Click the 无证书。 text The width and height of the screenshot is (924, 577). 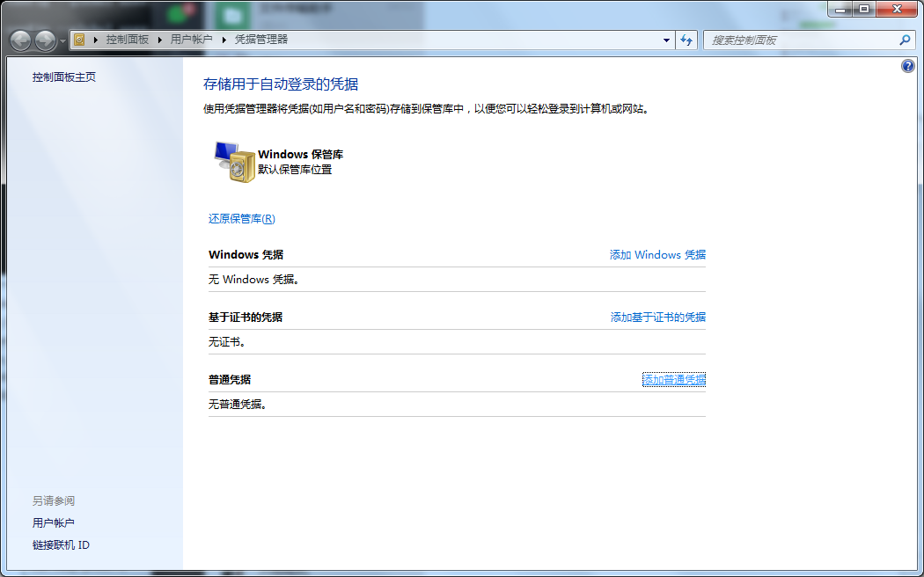(x=227, y=342)
